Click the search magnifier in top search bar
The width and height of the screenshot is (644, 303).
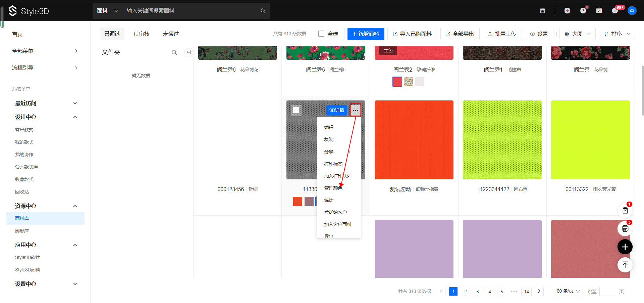[263, 11]
